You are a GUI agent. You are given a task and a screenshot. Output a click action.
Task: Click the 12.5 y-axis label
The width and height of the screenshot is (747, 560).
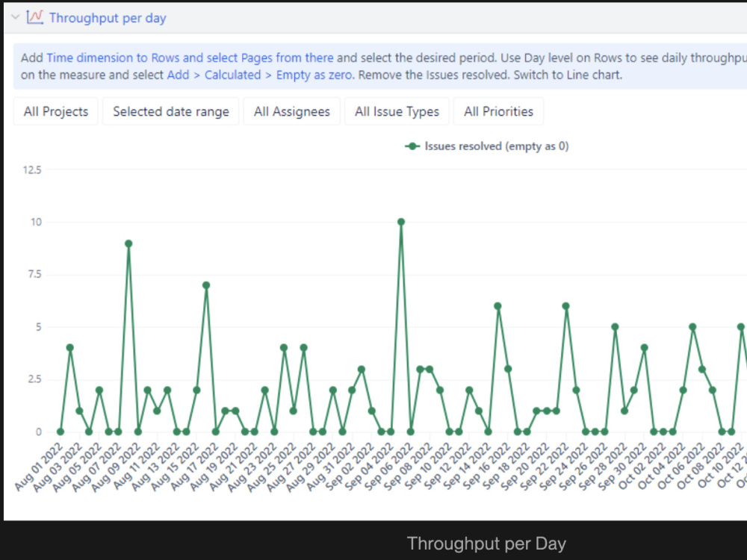coord(32,170)
